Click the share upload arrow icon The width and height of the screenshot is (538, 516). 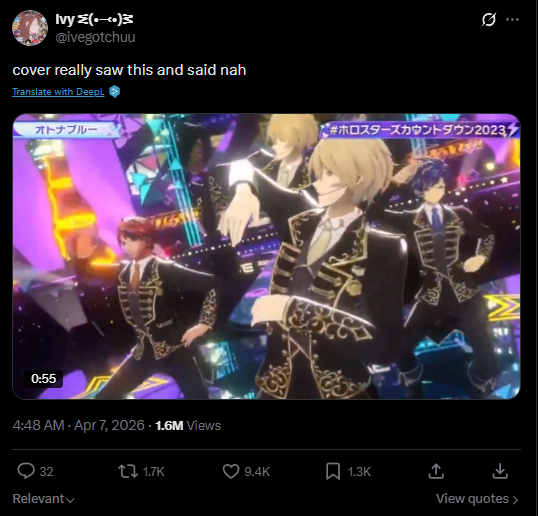(x=436, y=471)
